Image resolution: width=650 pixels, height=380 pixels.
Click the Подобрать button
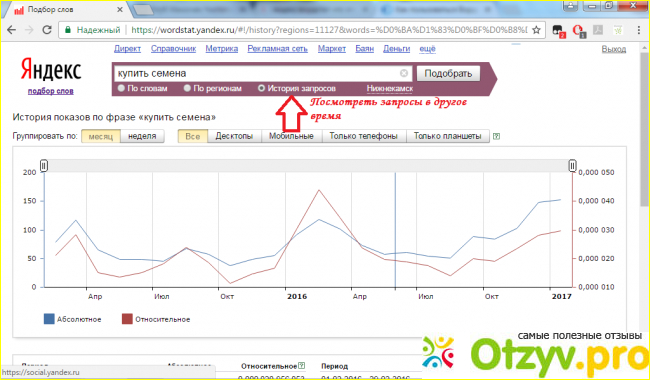pos(448,74)
